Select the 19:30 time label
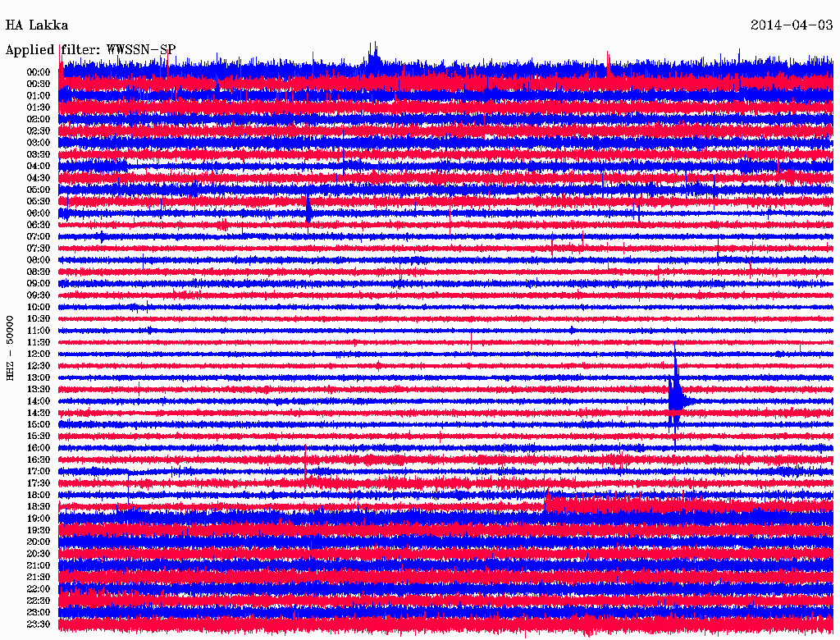 pyautogui.click(x=39, y=530)
